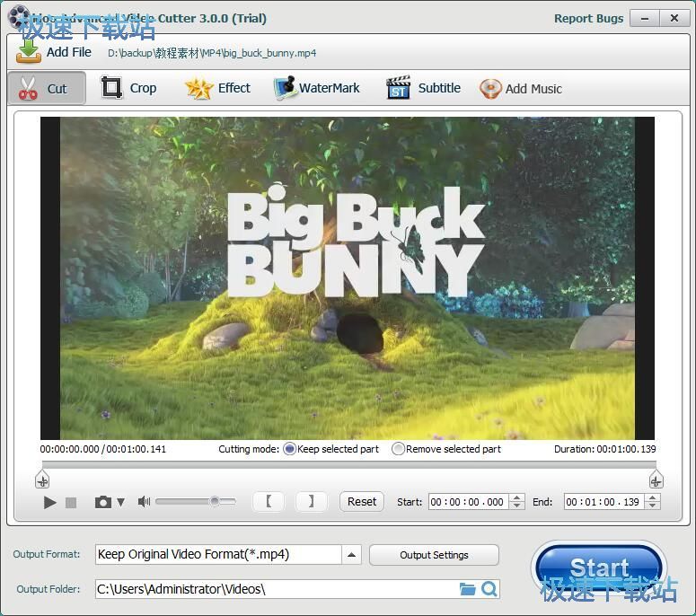Viewport: 696px width, 616px height.
Task: Click the Output Format combo box text
Action: click(218, 555)
